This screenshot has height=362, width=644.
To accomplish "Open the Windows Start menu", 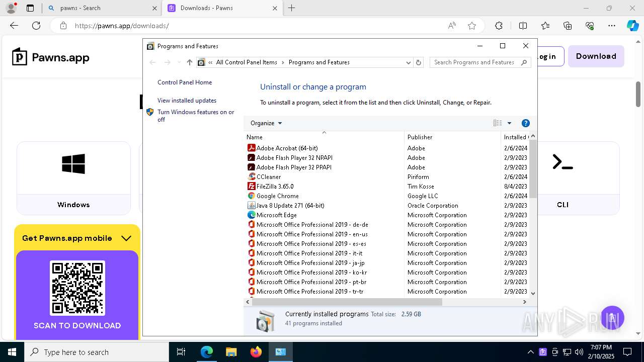I will [x=12, y=352].
